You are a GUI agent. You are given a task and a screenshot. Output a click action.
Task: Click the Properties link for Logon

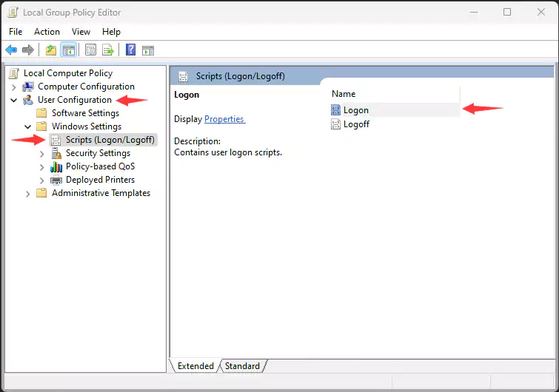tap(224, 119)
